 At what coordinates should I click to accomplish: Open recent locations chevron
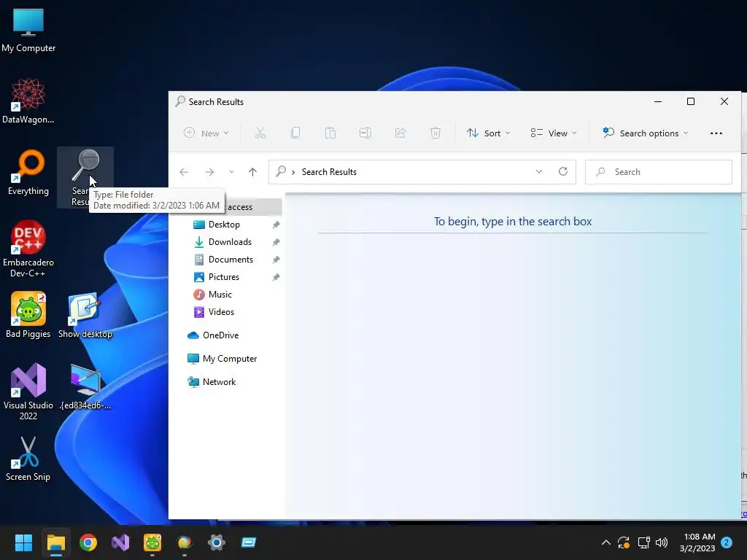click(x=231, y=172)
